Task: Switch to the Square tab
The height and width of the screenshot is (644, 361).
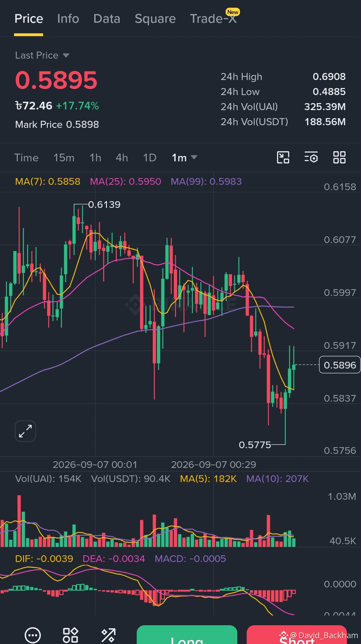Action: point(155,19)
